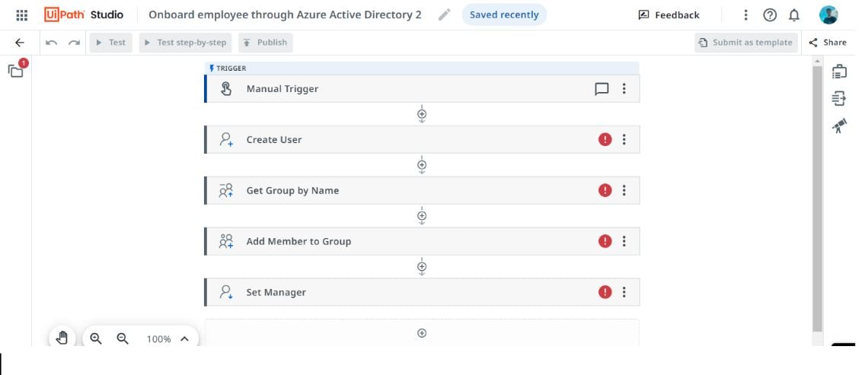868x375 pixels.
Task: Select the Set Manager activity
Action: click(x=422, y=292)
